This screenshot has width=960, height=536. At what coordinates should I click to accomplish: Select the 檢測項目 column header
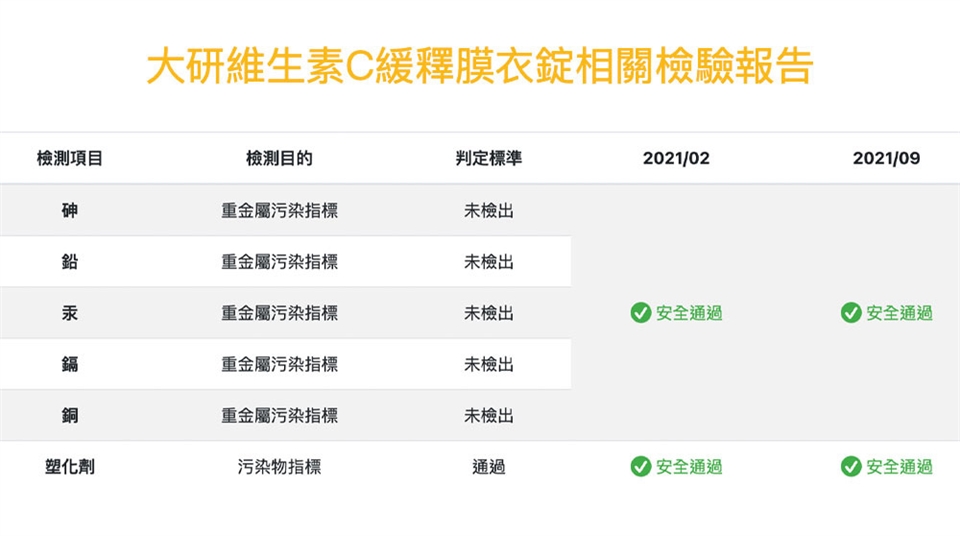coord(69,158)
